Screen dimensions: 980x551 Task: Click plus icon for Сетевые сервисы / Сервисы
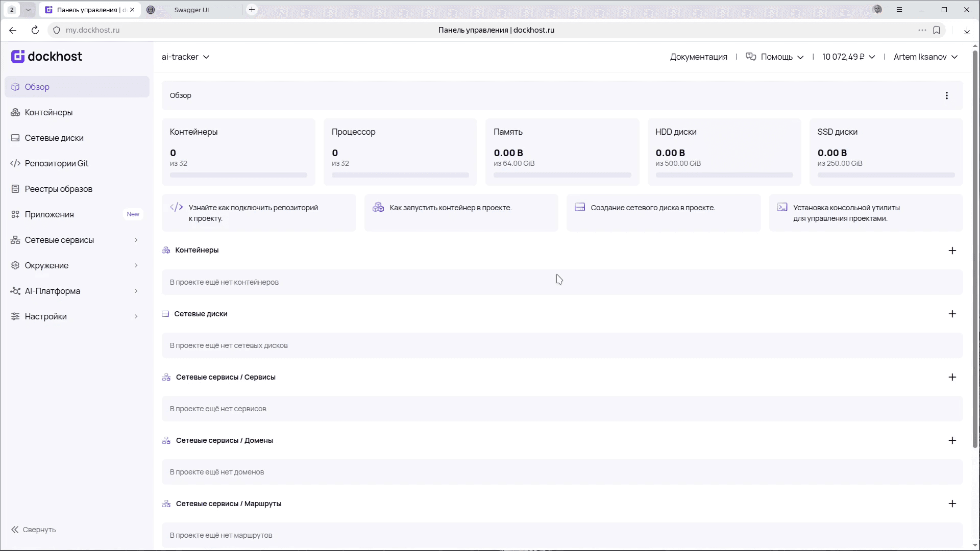tap(952, 377)
